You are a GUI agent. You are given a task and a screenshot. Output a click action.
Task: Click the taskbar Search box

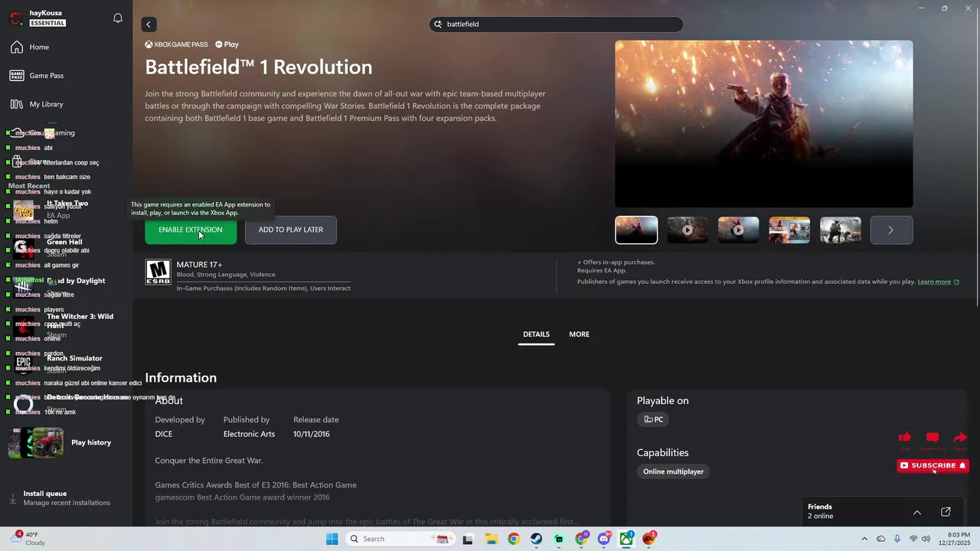click(400, 539)
